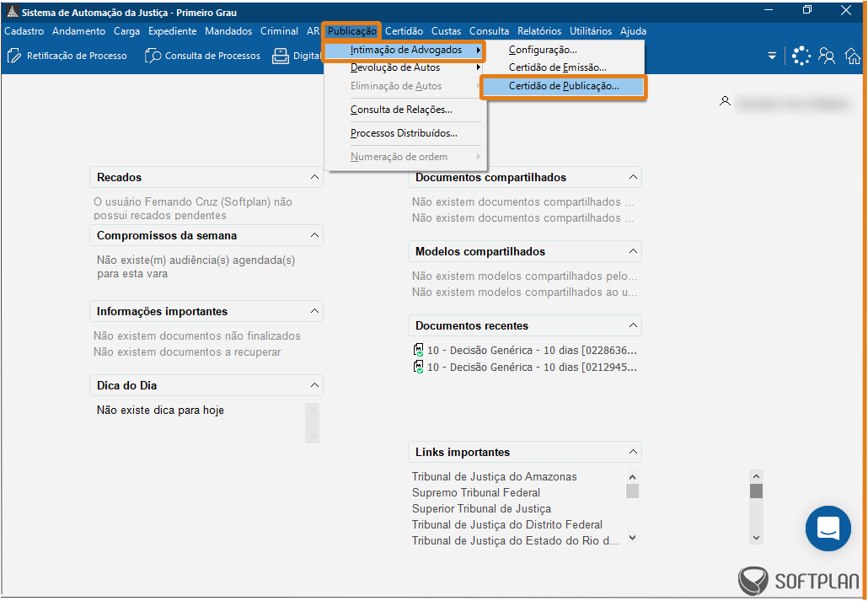Open recent document Decisão Genérica [0212945...
This screenshot has width=868, height=601.
tap(532, 367)
